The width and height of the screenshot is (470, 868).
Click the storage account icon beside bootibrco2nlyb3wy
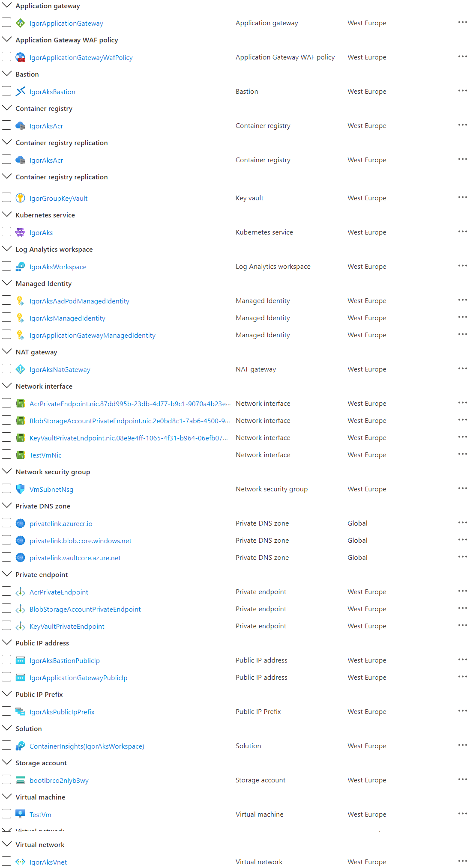pyautogui.click(x=20, y=780)
